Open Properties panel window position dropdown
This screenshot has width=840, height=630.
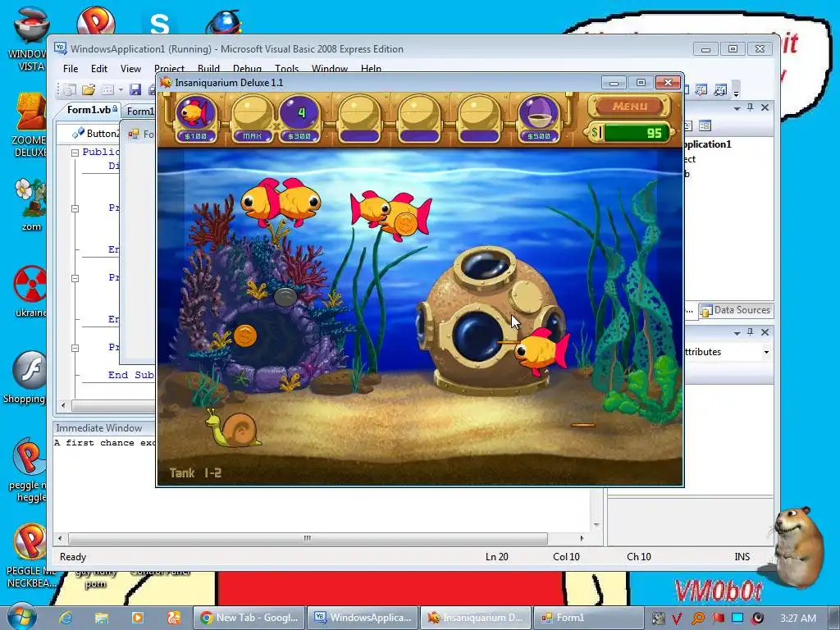737,333
